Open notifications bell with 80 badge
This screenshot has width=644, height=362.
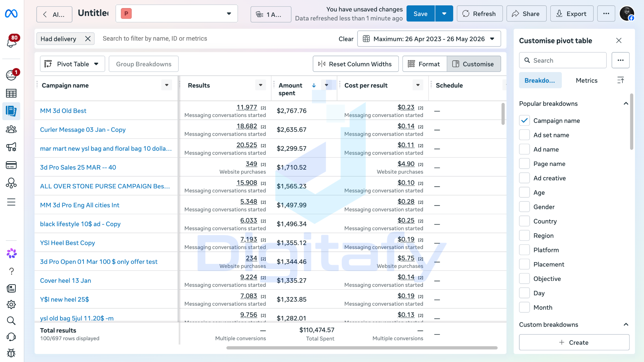(x=11, y=41)
